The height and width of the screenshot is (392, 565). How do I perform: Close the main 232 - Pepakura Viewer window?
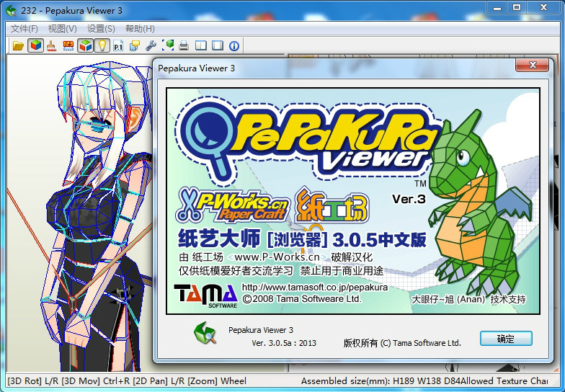[543, 7]
